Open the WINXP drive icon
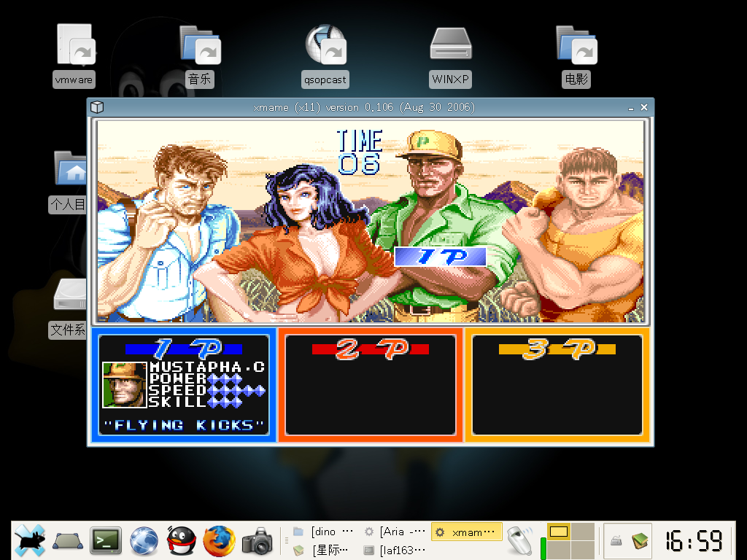 tap(451, 57)
